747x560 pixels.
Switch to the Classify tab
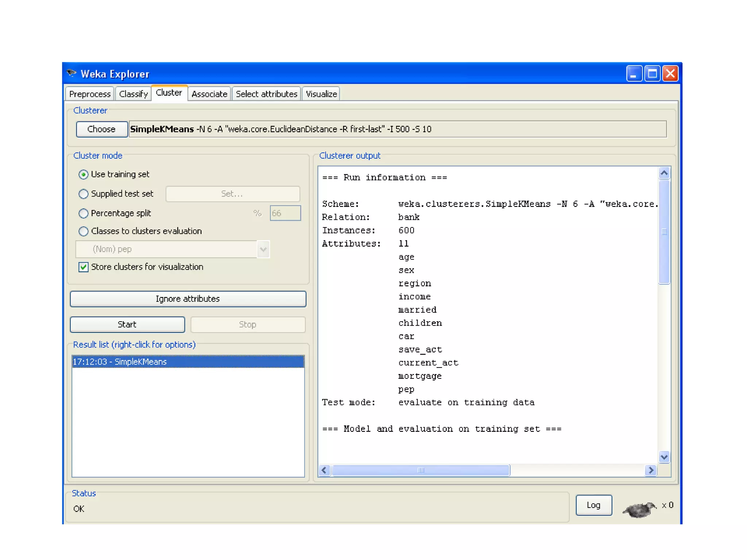pos(133,94)
